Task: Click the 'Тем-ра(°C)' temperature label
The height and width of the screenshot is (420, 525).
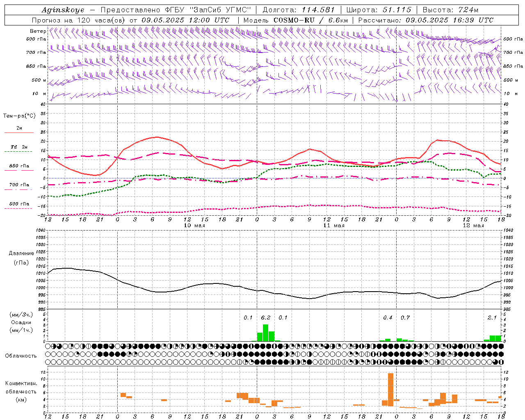Action: click(19, 116)
